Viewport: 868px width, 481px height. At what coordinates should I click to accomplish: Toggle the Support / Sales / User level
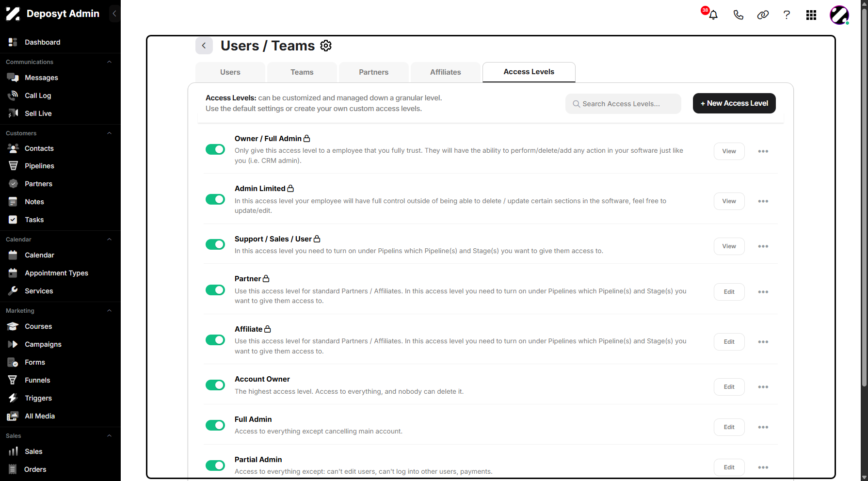tap(215, 244)
